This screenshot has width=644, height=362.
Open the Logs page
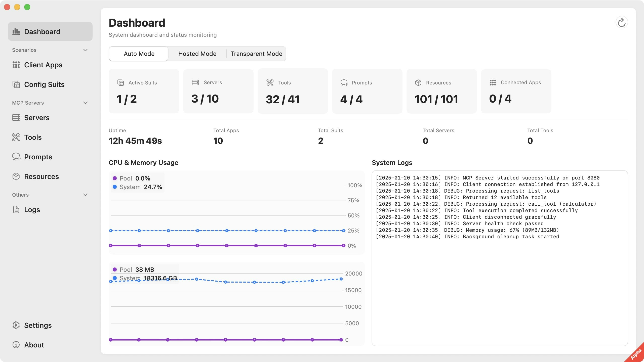click(50, 209)
